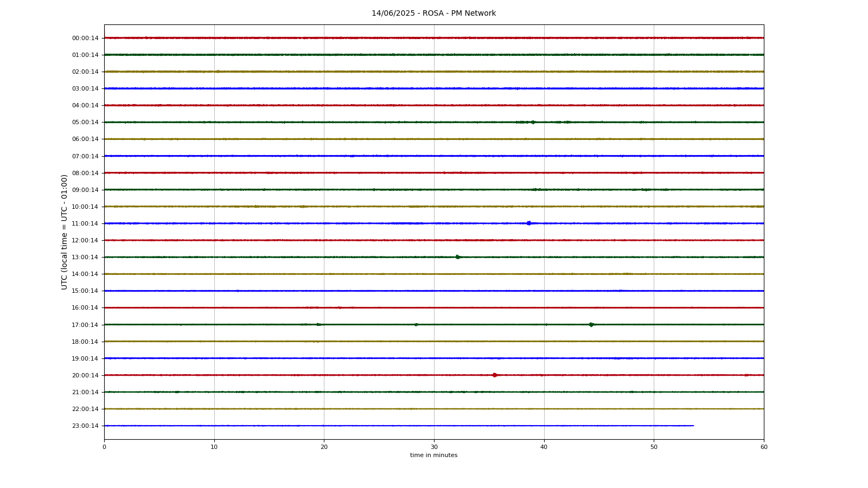Click the x-axis tick label 10
Screen dimensions: 868x488
(x=214, y=447)
